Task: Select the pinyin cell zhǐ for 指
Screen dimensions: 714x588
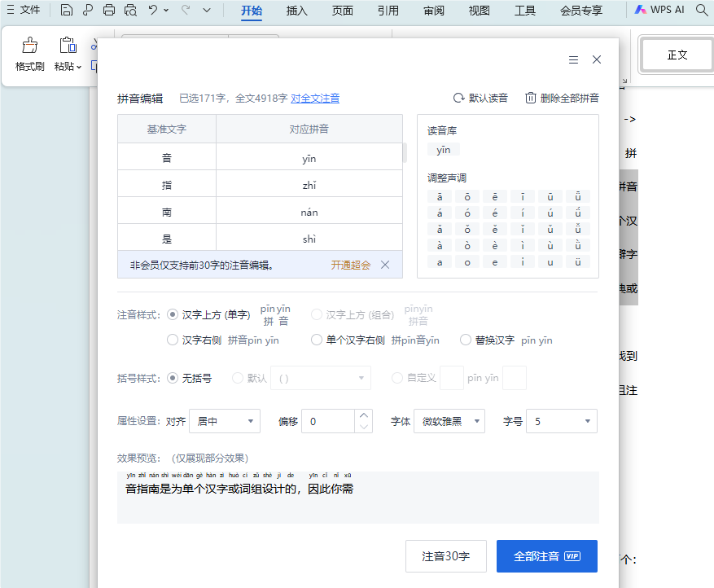Action: click(309, 185)
